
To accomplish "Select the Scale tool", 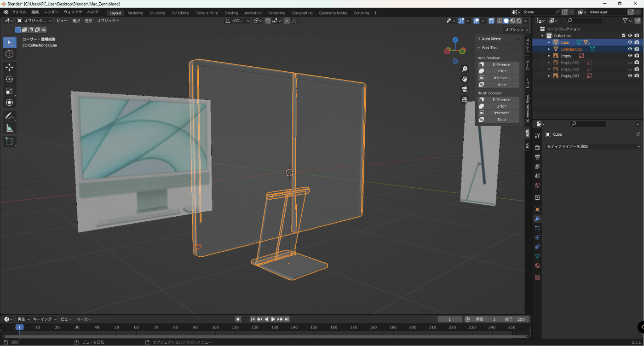I will pos(9,91).
